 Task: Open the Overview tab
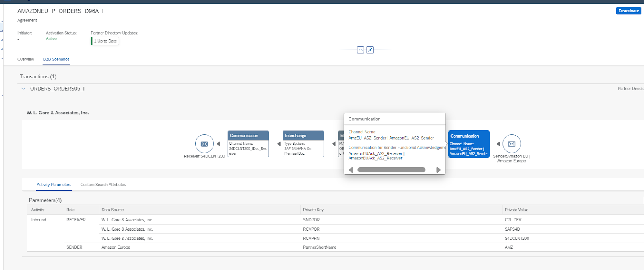click(x=26, y=59)
